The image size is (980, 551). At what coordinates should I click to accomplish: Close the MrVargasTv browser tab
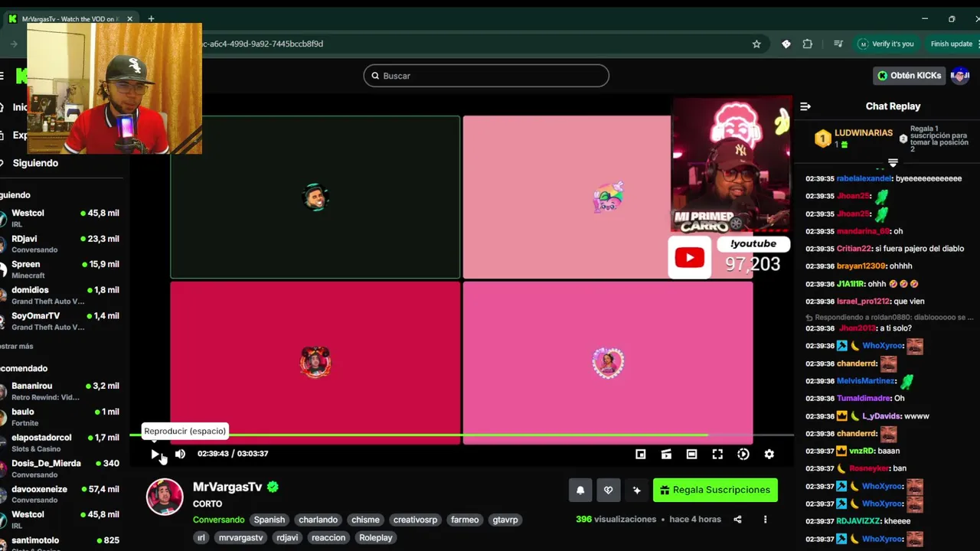pyautogui.click(x=129, y=18)
